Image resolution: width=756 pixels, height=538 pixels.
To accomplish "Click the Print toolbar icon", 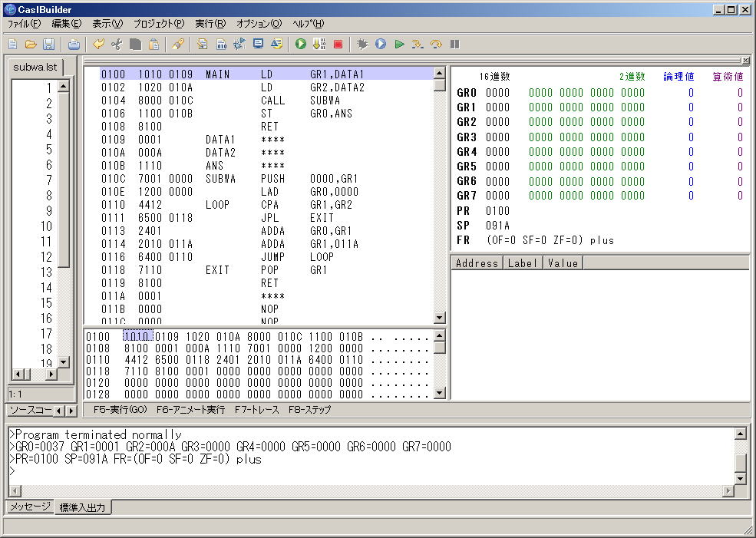I will click(x=74, y=45).
